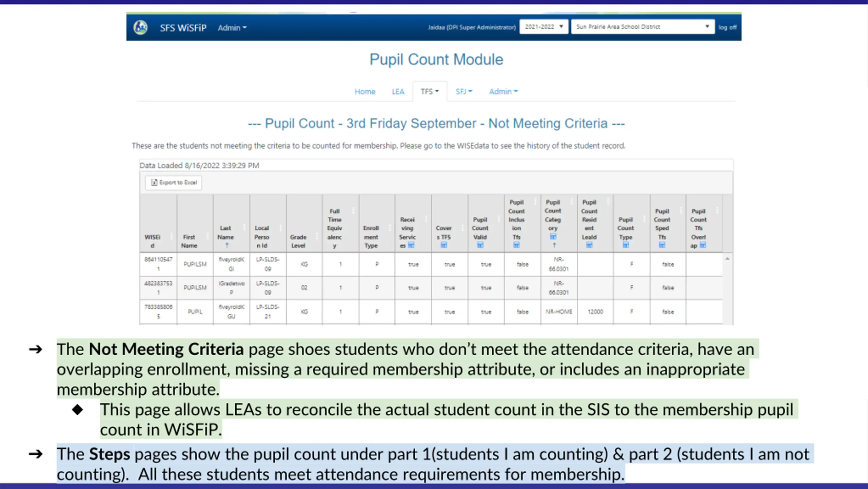Open filter for Pupil Count Valid column
The height and width of the screenshot is (489, 868).
tap(480, 245)
